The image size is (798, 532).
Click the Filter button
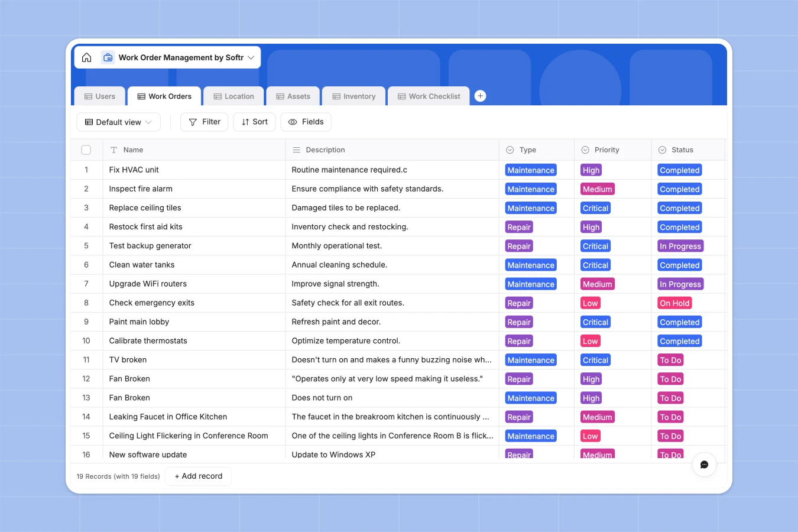204,122
